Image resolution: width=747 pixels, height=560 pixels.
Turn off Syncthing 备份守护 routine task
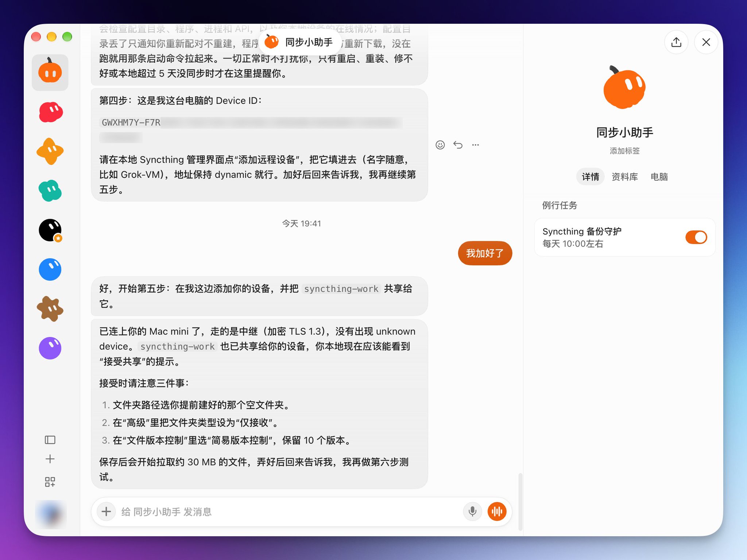pos(696,237)
